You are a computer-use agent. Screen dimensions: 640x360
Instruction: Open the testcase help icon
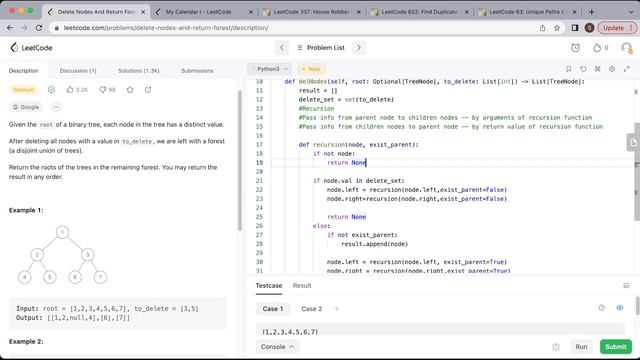pyautogui.click(x=602, y=308)
